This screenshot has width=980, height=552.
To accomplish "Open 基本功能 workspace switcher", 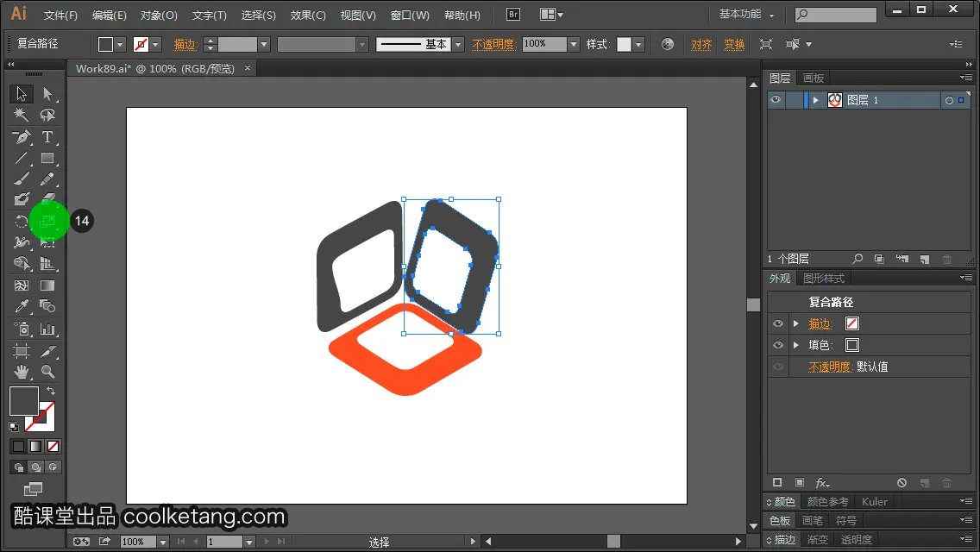I will pos(746,15).
